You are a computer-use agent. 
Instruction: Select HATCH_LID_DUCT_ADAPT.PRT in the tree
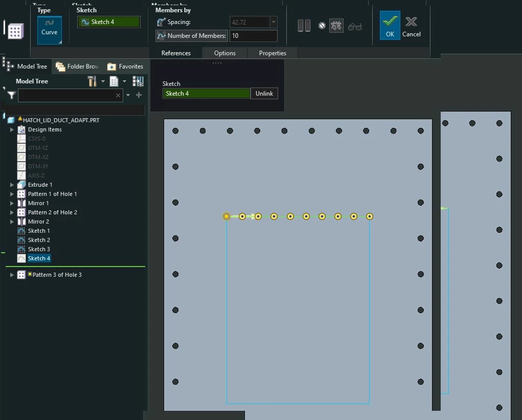(61, 120)
